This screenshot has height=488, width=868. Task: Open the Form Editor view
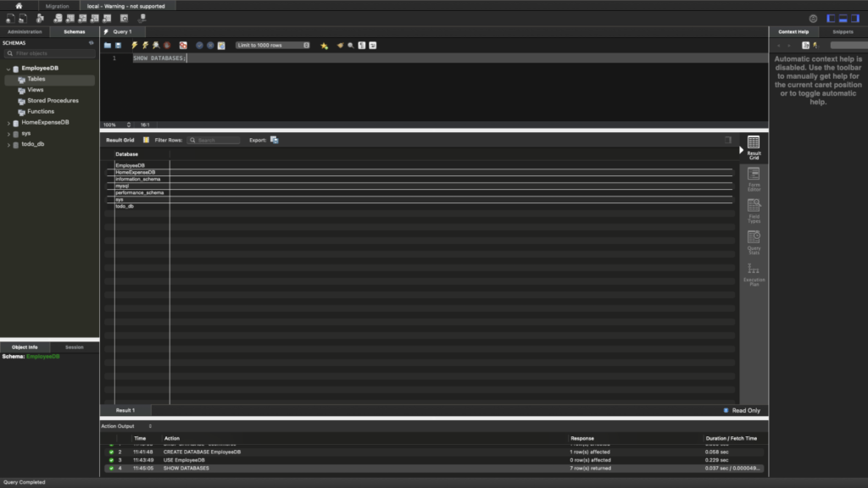pyautogui.click(x=754, y=179)
